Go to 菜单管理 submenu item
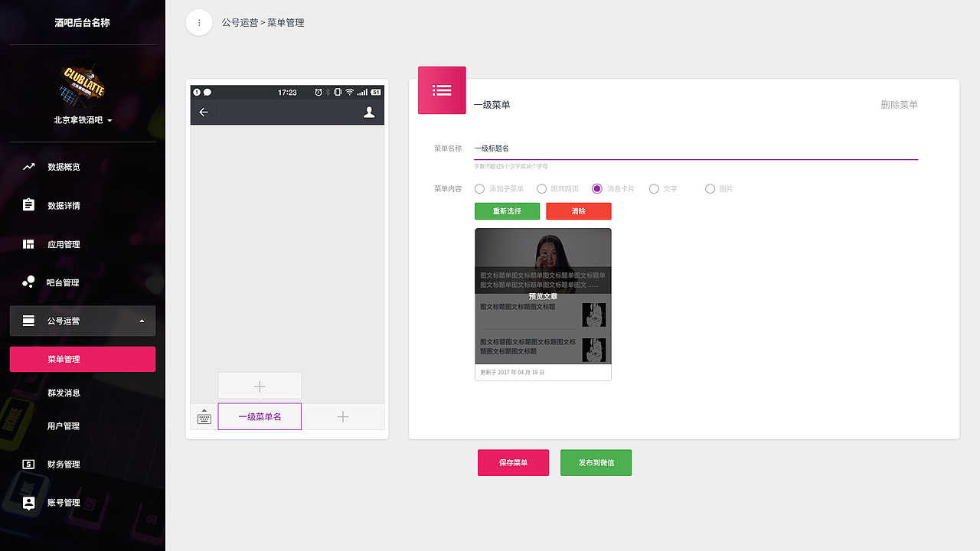 pos(83,359)
